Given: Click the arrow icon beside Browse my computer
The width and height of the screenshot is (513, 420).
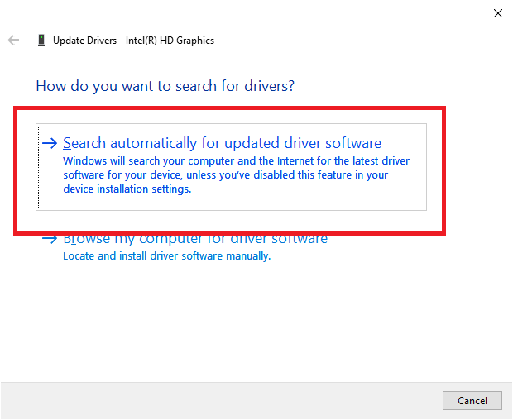Looking at the screenshot, I should 50,239.
